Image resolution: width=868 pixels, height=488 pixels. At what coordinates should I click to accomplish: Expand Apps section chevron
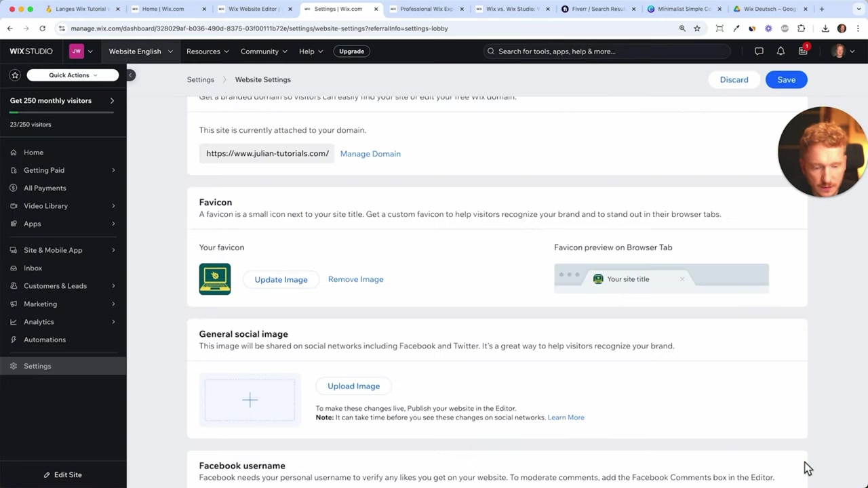tap(113, 224)
